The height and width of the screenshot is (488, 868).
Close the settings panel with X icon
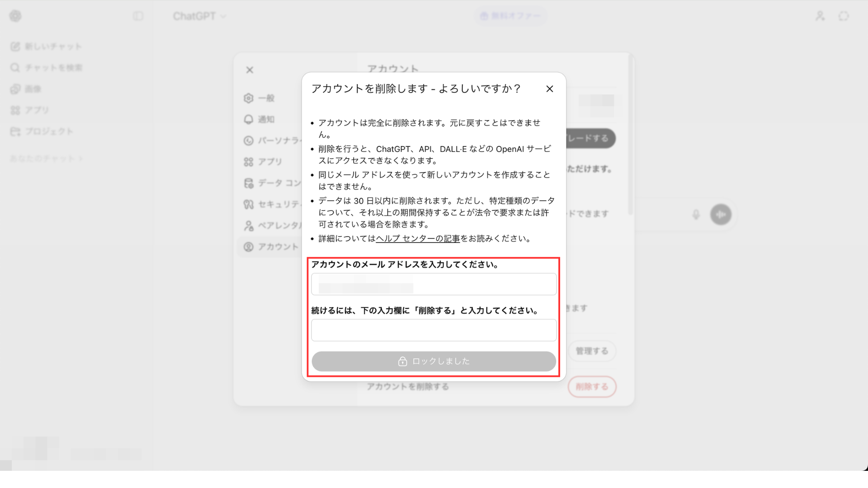coord(250,70)
